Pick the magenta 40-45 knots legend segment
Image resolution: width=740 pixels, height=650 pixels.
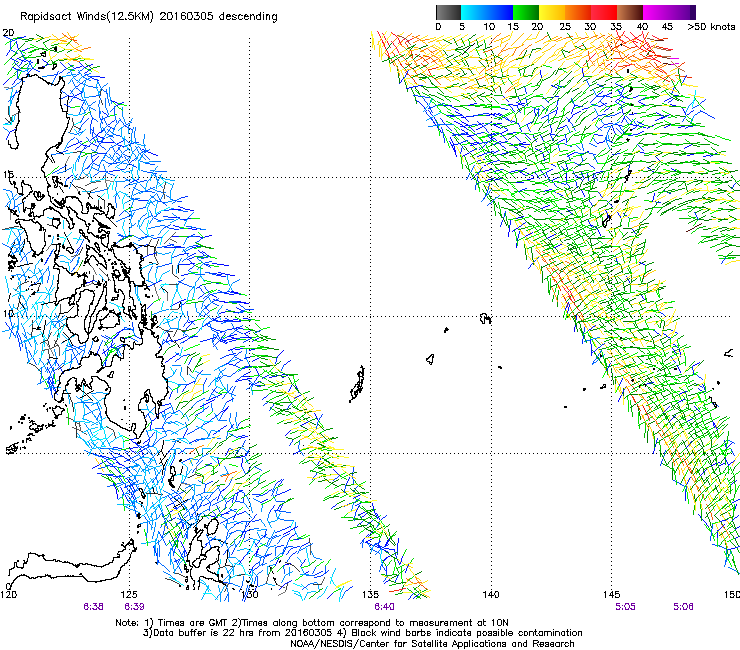click(656, 12)
